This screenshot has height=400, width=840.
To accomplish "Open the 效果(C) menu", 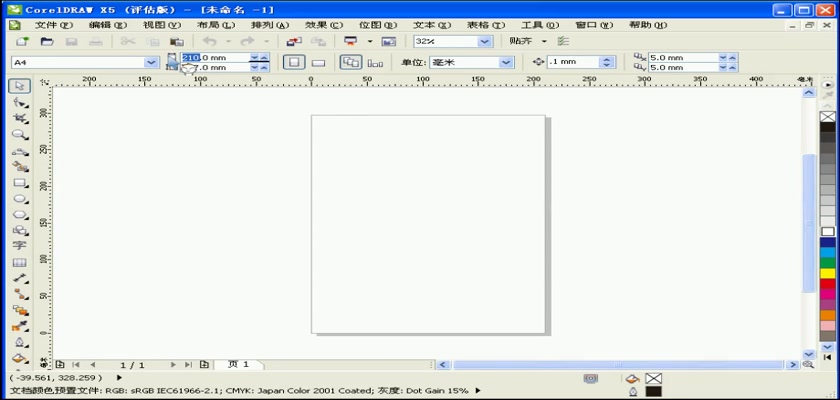I will click(324, 25).
